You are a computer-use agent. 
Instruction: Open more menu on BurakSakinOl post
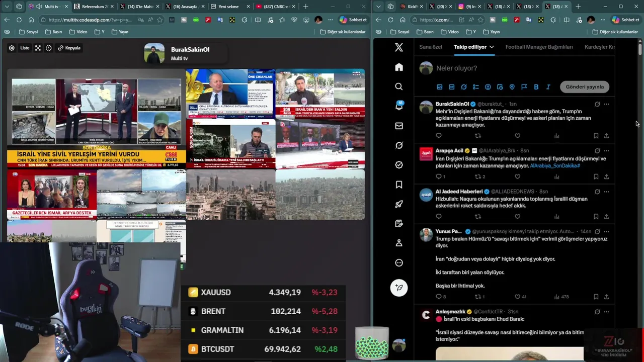click(x=606, y=104)
